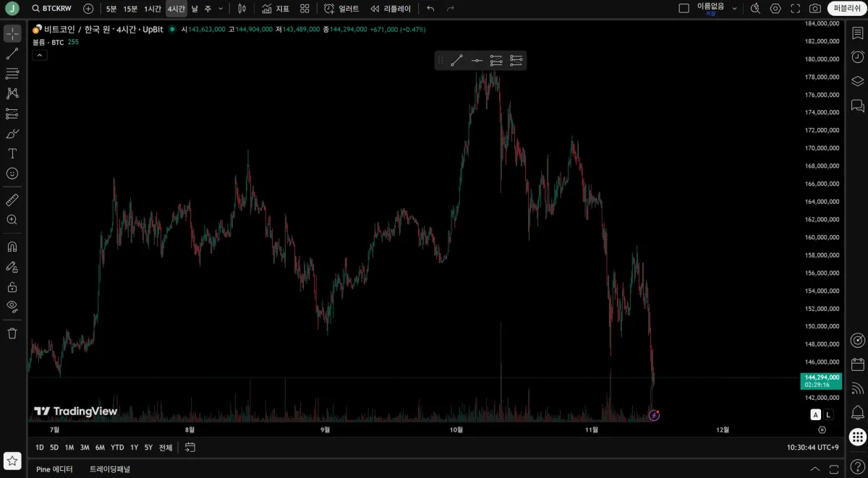Viewport: 868px width, 478px height.
Task: Set date range to YTD
Action: [117, 448]
